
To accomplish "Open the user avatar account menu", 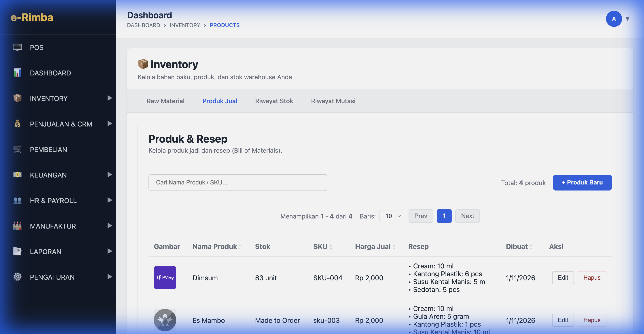I will [614, 19].
